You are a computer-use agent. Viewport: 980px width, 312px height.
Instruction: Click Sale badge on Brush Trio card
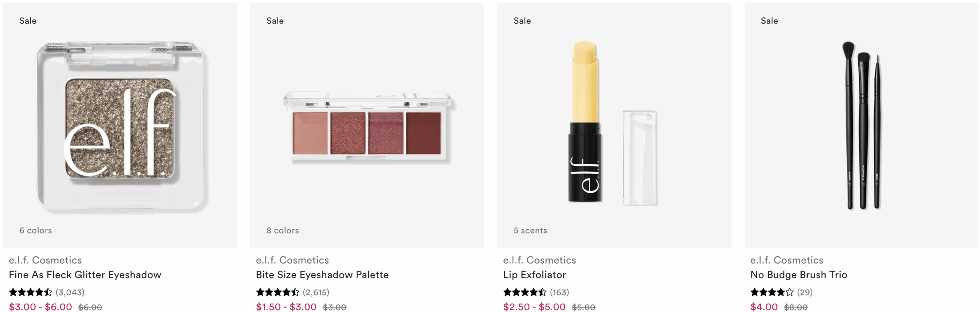[x=769, y=21]
